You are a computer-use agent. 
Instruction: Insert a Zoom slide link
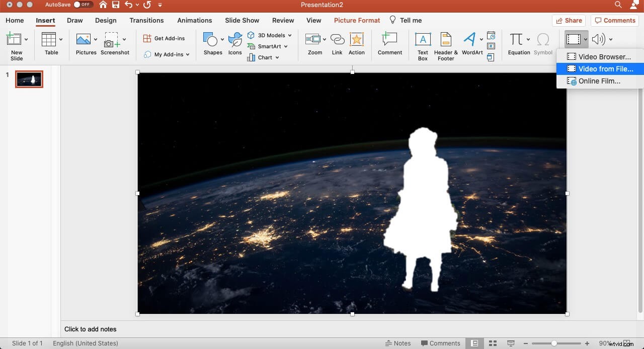(314, 44)
